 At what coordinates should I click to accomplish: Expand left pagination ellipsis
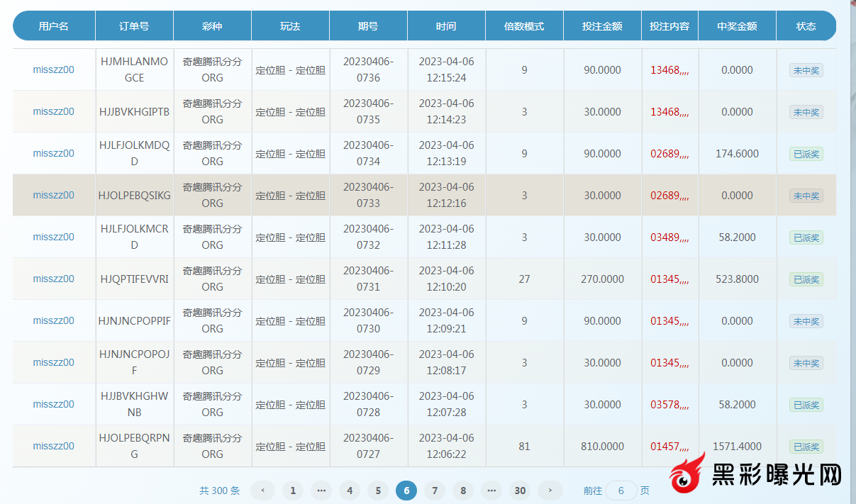pyautogui.click(x=321, y=491)
